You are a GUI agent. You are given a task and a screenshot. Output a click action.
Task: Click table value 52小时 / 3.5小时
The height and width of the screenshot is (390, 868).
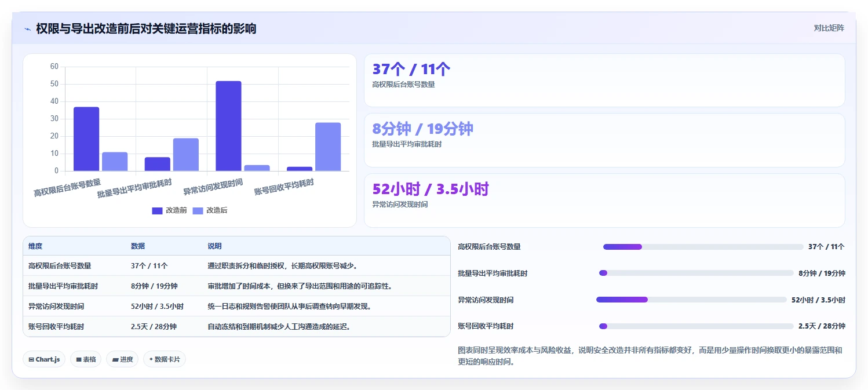click(x=157, y=307)
